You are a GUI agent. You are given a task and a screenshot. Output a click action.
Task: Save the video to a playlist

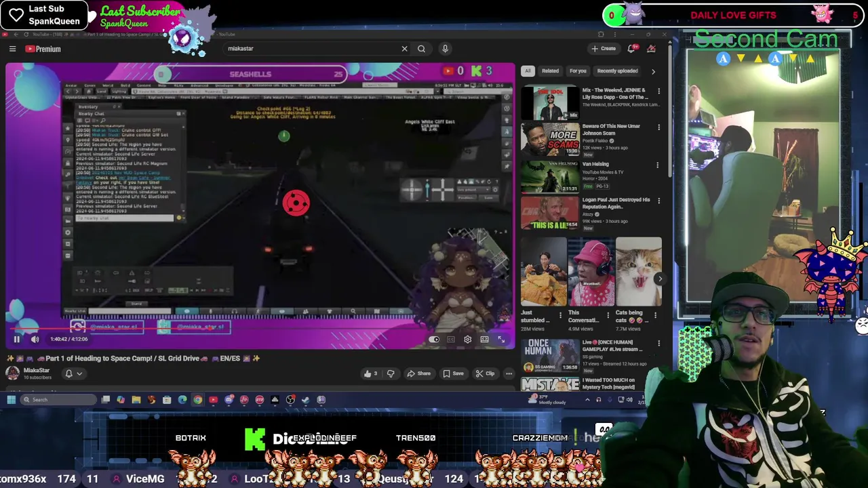(x=454, y=373)
